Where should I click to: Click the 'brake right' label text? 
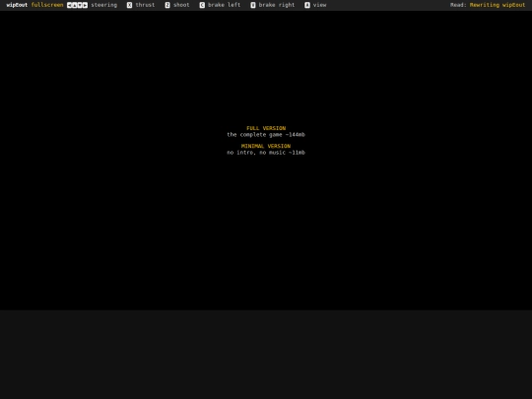point(277,5)
